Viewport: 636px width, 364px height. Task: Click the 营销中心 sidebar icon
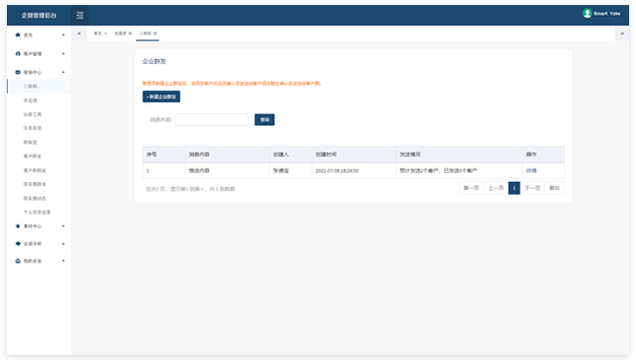[18, 72]
